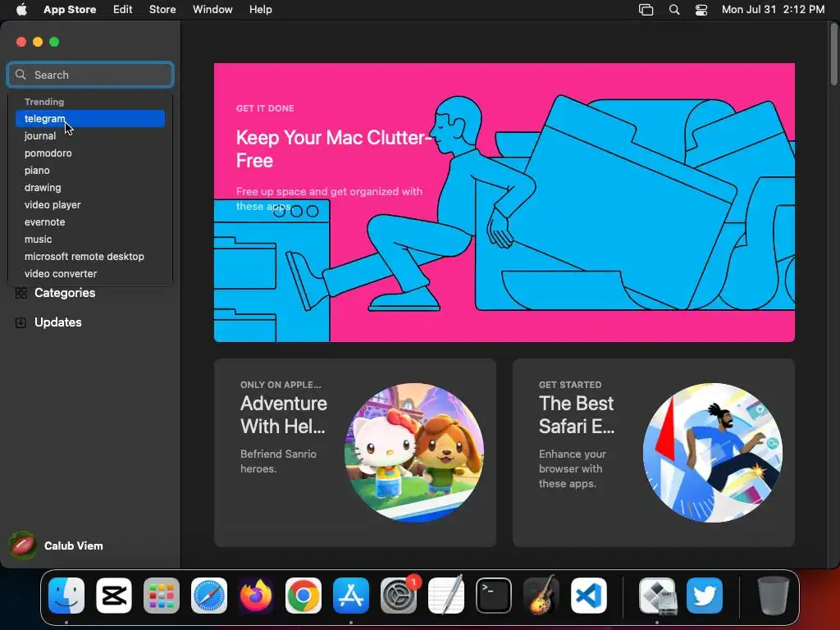Image resolution: width=840 pixels, height=630 pixels.
Task: Close the App Store window
Action: (21, 42)
